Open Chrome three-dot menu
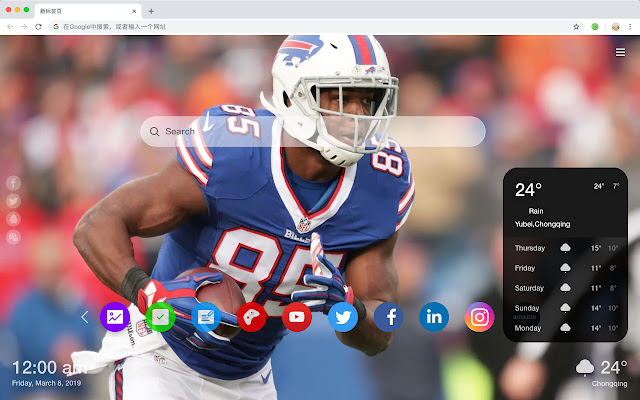 click(x=630, y=27)
